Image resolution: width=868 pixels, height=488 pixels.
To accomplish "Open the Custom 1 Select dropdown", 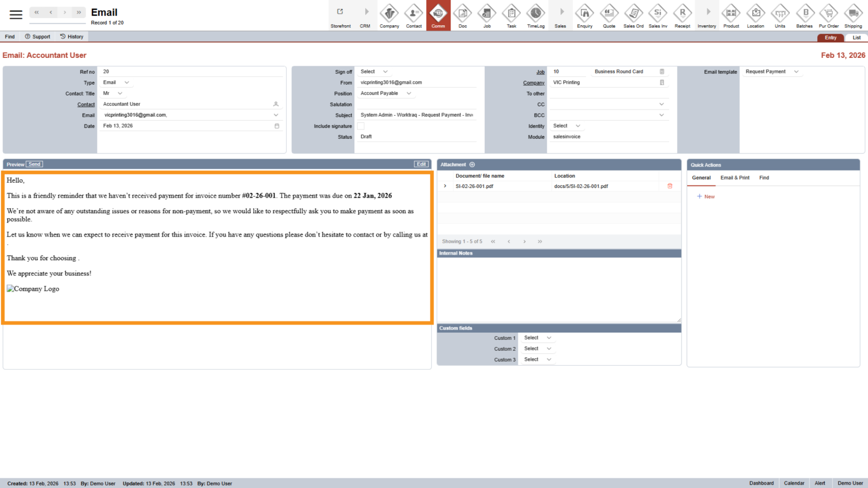I will (537, 338).
